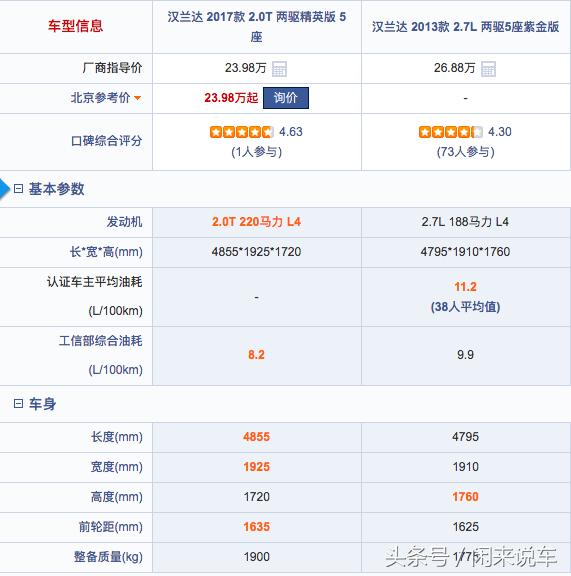Click the (1人参与) review count
Viewport: 571px width, 576px height.
coord(256,152)
